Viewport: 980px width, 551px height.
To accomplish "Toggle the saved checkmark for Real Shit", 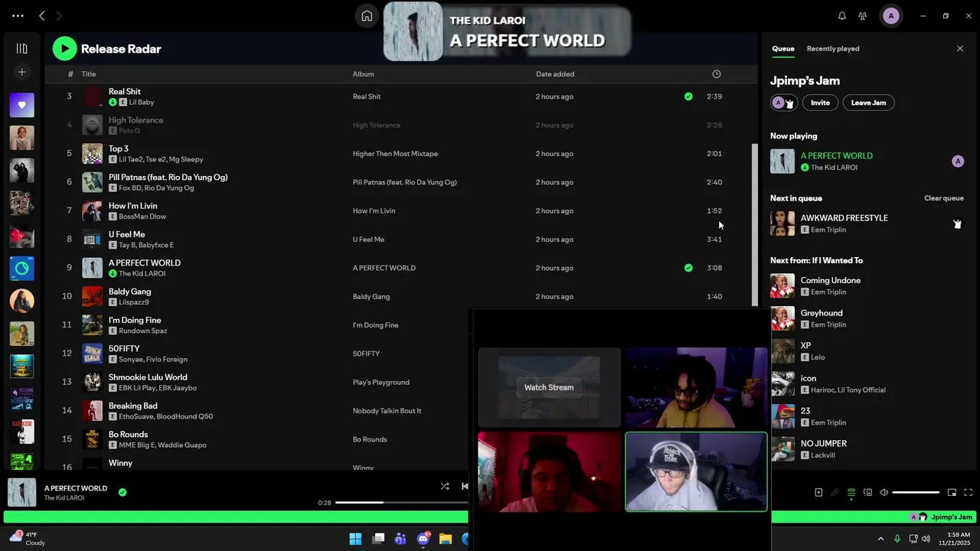I will (x=688, y=96).
